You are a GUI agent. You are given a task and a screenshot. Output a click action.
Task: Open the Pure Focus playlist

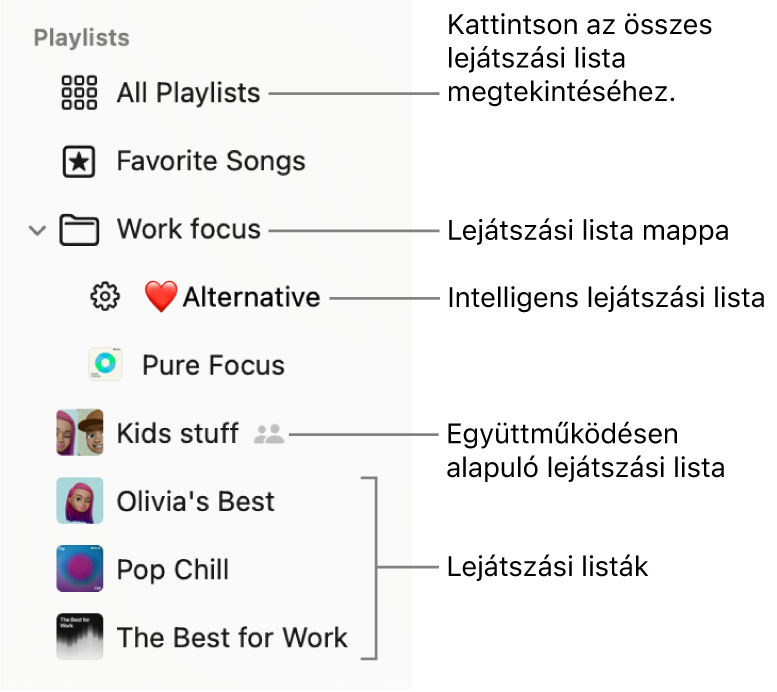[213, 366]
